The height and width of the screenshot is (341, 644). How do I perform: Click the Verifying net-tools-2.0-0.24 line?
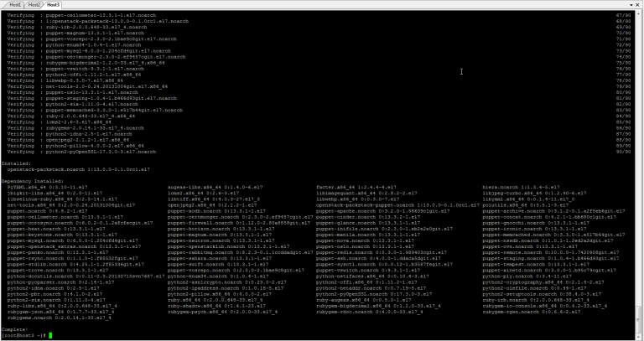point(87,86)
